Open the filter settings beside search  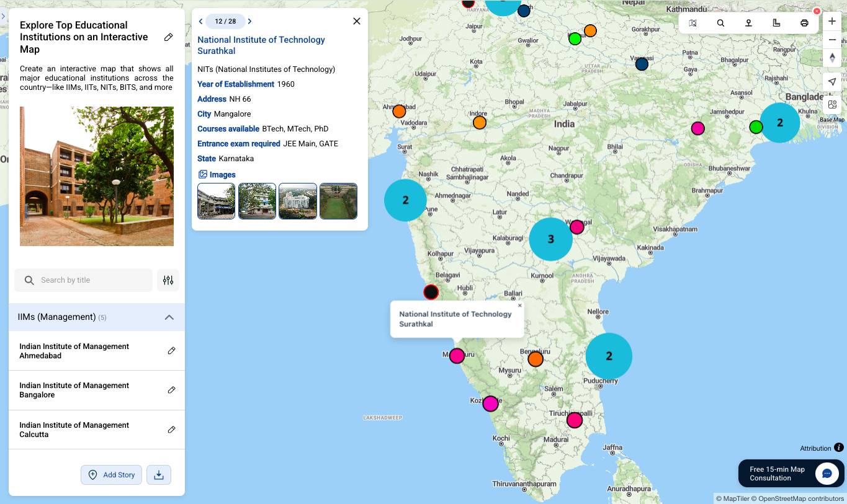[x=168, y=280]
